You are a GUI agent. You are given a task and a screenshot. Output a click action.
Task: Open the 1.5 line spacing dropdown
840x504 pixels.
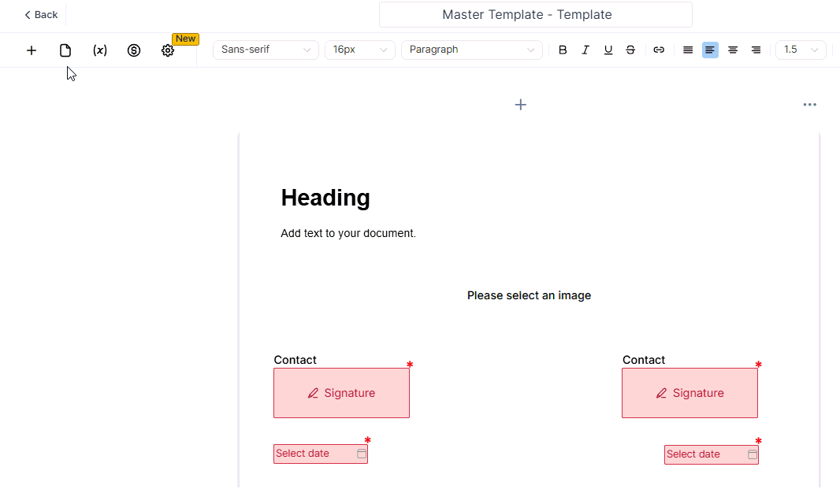click(x=801, y=50)
